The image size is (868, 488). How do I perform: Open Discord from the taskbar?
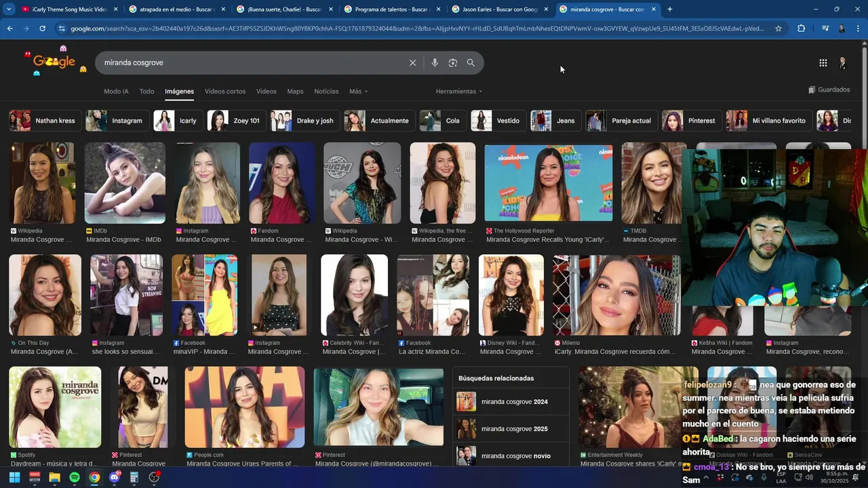coord(115,477)
